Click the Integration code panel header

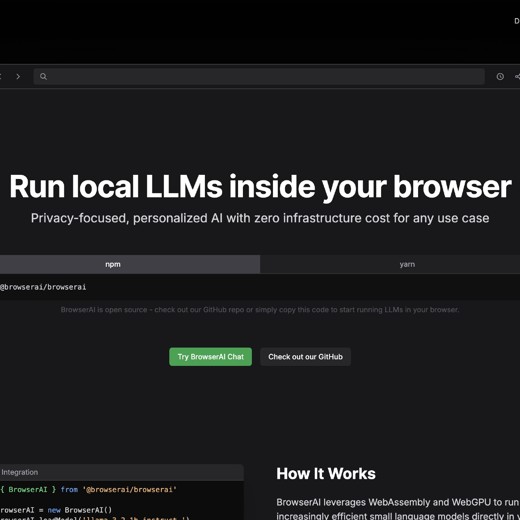pos(122,472)
